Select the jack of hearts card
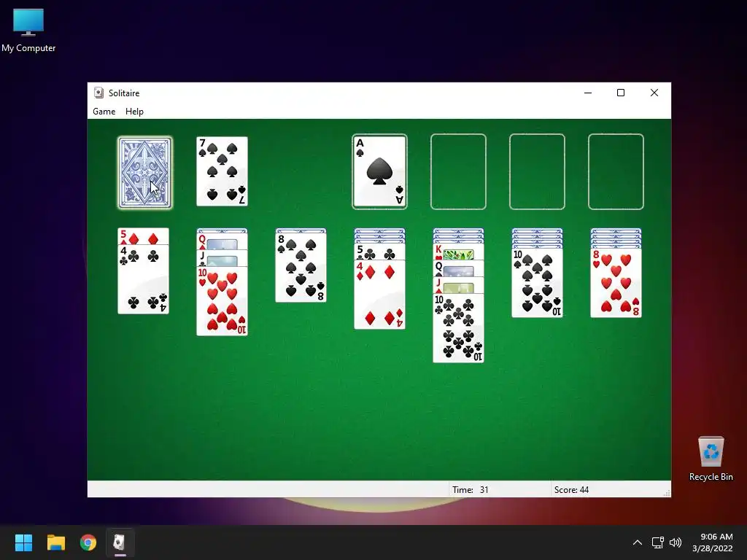The height and width of the screenshot is (560, 747). click(x=458, y=285)
